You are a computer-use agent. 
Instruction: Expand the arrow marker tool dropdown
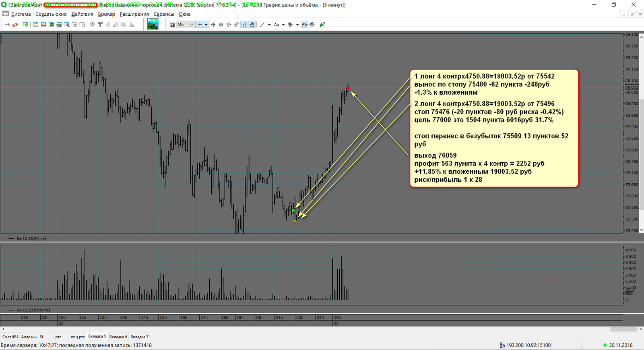pyautogui.click(x=297, y=25)
